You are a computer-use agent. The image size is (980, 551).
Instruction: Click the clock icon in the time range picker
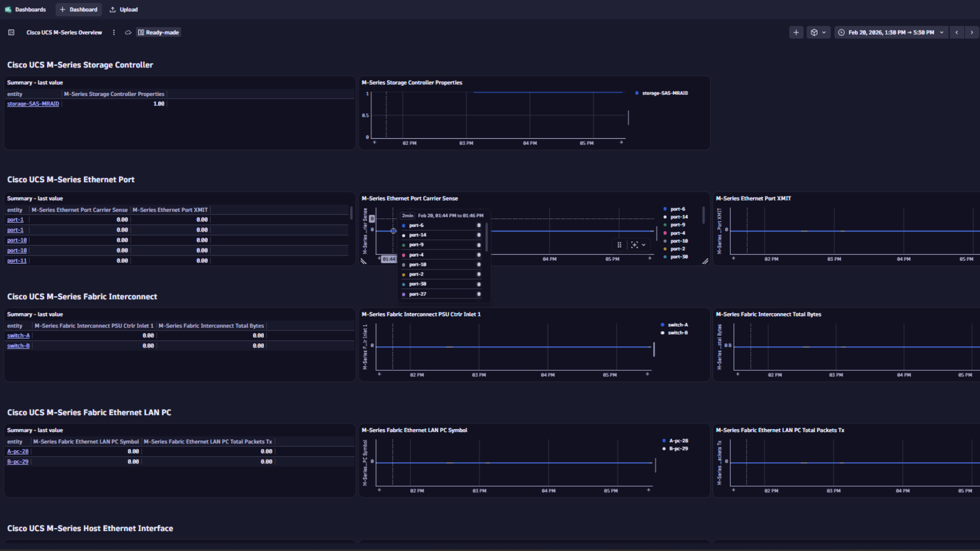coord(842,32)
